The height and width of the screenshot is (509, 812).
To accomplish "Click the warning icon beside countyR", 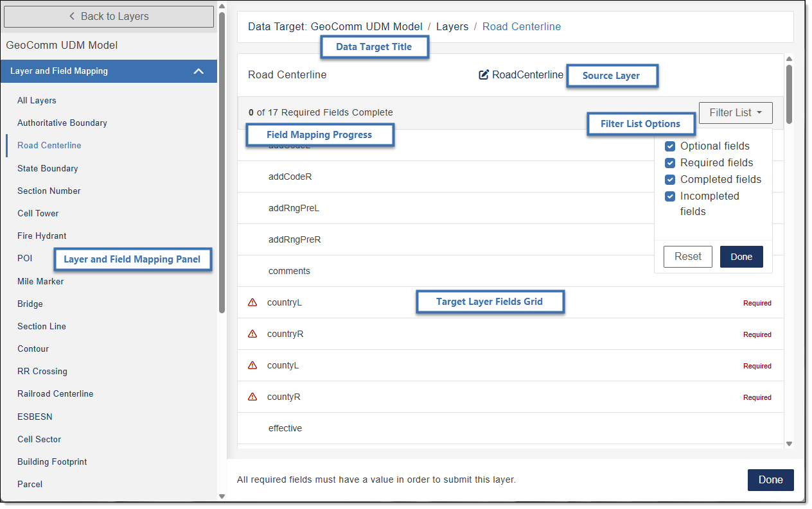I will click(x=252, y=397).
